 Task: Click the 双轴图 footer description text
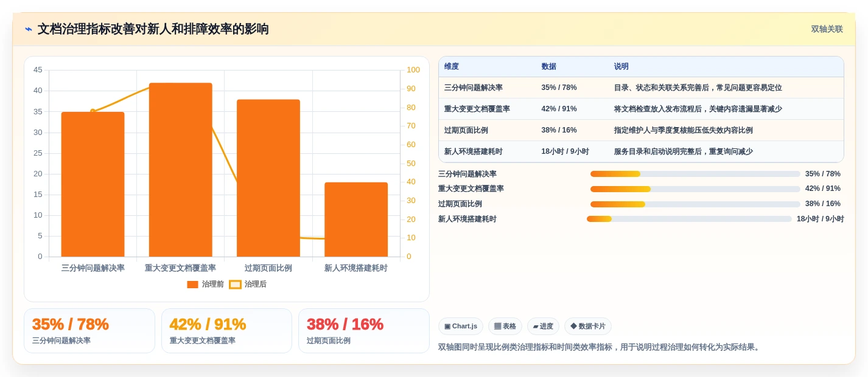click(600, 347)
